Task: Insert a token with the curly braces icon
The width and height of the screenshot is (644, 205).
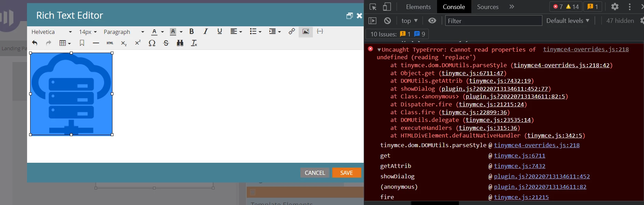Action: [x=320, y=32]
